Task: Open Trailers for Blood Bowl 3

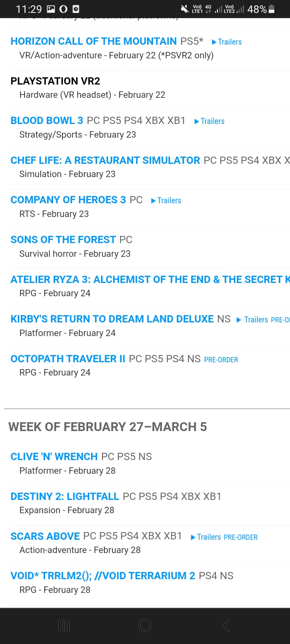Action: (209, 121)
